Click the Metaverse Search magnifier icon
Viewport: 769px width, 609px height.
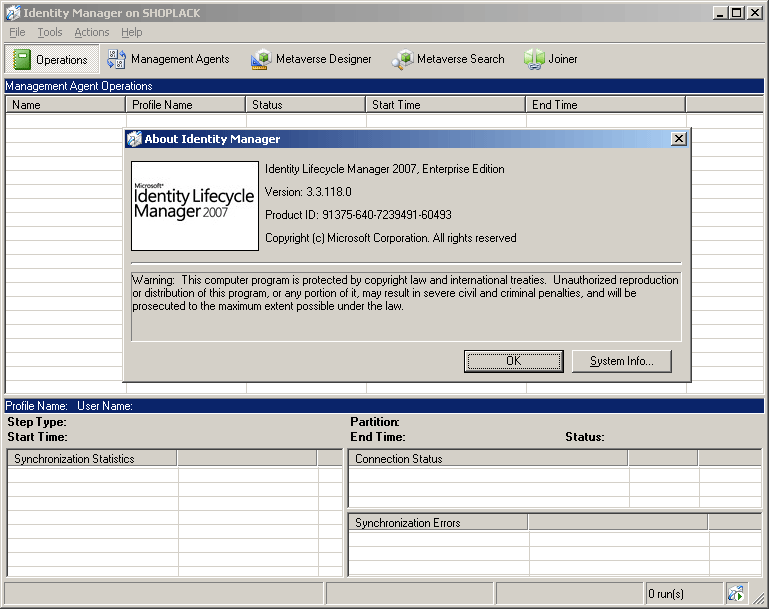point(403,59)
